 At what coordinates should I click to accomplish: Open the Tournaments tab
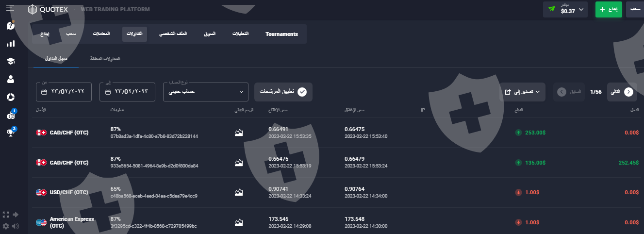(x=281, y=34)
